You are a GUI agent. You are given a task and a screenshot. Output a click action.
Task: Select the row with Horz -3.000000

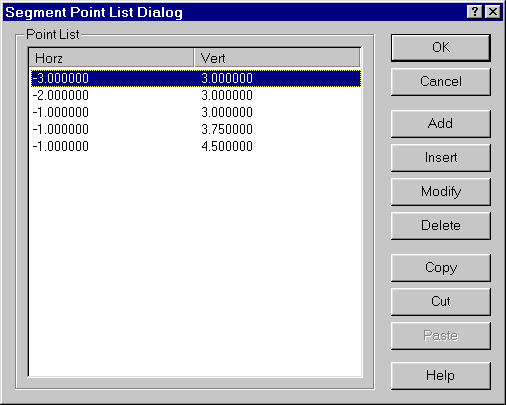coord(196,79)
